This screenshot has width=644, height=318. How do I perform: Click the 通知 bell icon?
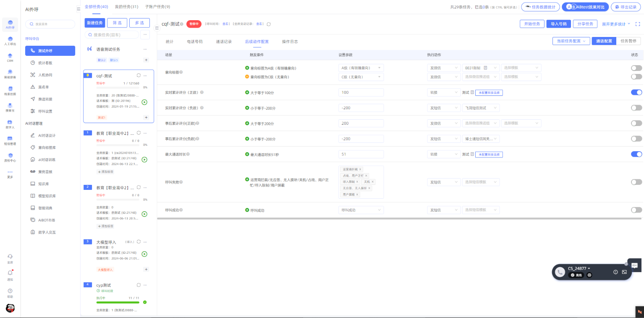tap(10, 273)
